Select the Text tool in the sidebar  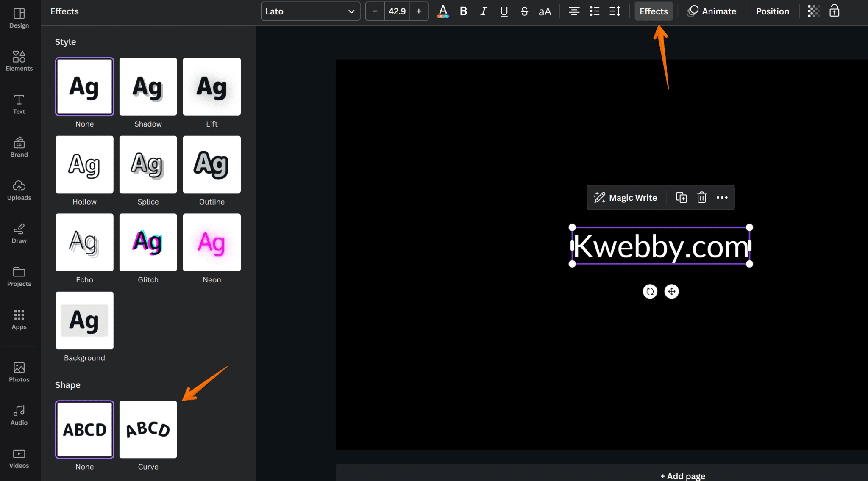(x=19, y=104)
